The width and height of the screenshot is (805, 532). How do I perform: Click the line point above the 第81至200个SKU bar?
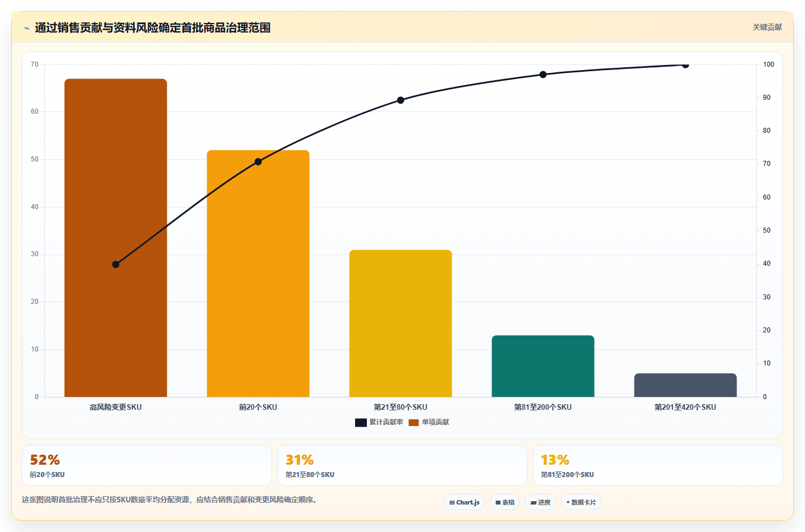click(543, 75)
